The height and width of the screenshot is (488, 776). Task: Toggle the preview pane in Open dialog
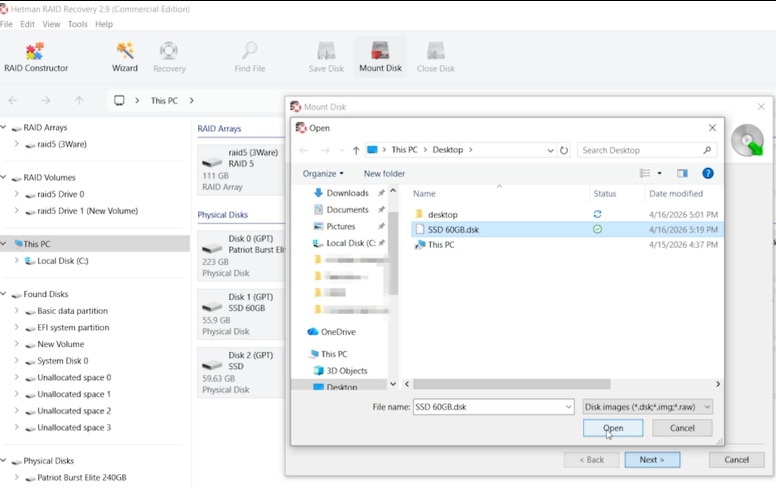pyautogui.click(x=682, y=173)
